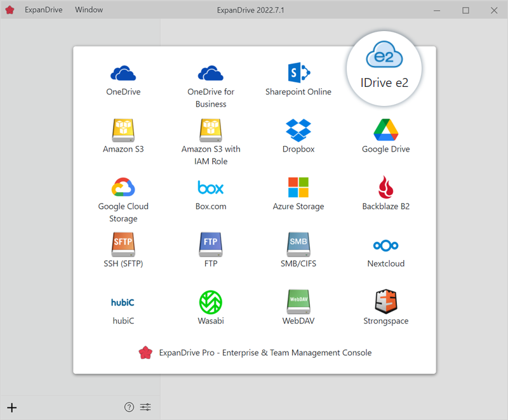
Task: Click the IDrive e2 cloud icon
Action: pyautogui.click(x=384, y=55)
